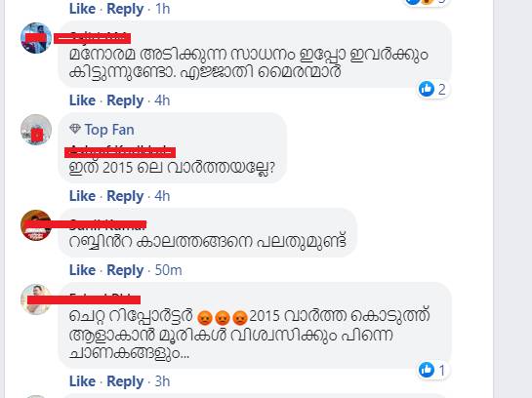The height and width of the screenshot is (398, 532).
Task: Reply to the comment with 2 reactions
Action: click(125, 100)
